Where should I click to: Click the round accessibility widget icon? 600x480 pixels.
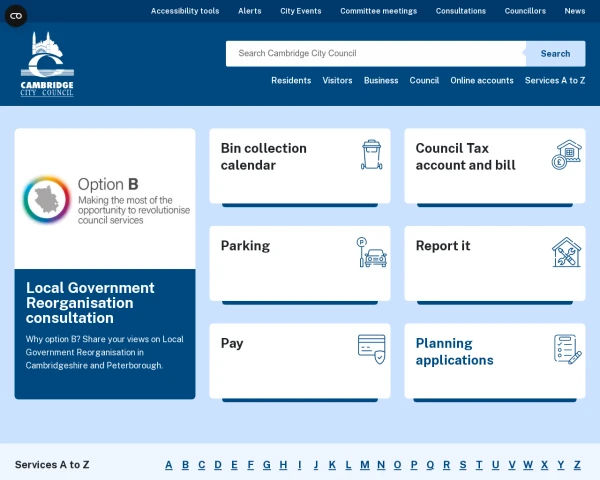(17, 16)
